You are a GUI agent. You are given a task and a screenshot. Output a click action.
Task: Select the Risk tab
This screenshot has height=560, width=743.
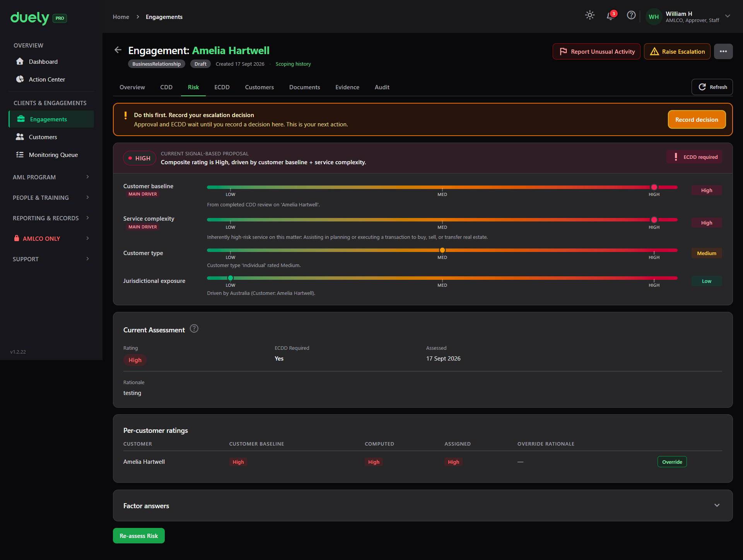tap(193, 87)
